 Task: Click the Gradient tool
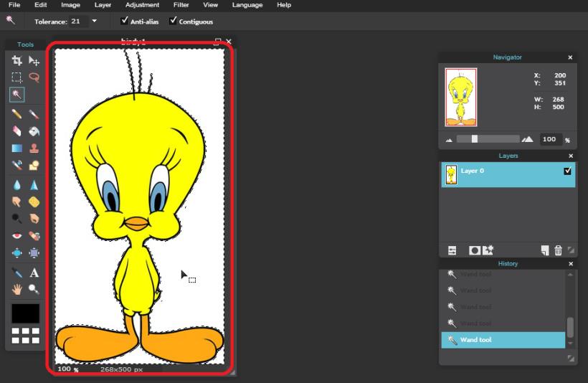pyautogui.click(x=17, y=148)
